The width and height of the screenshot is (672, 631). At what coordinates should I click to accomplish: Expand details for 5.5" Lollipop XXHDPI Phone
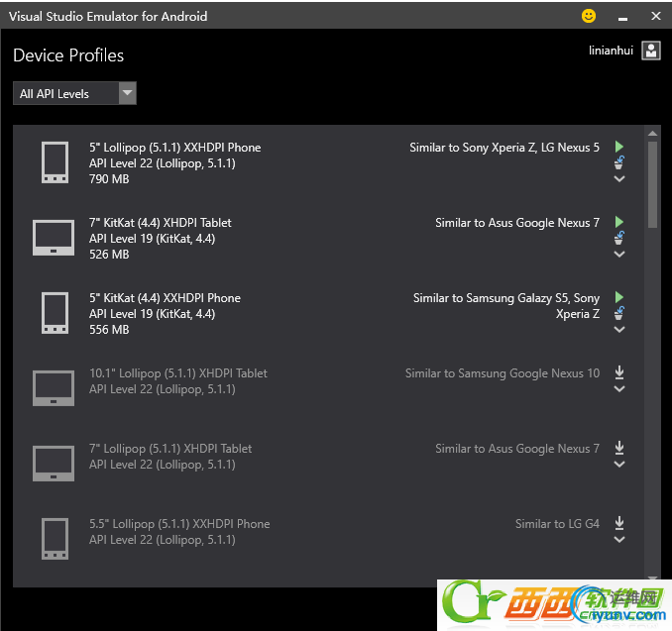click(618, 540)
